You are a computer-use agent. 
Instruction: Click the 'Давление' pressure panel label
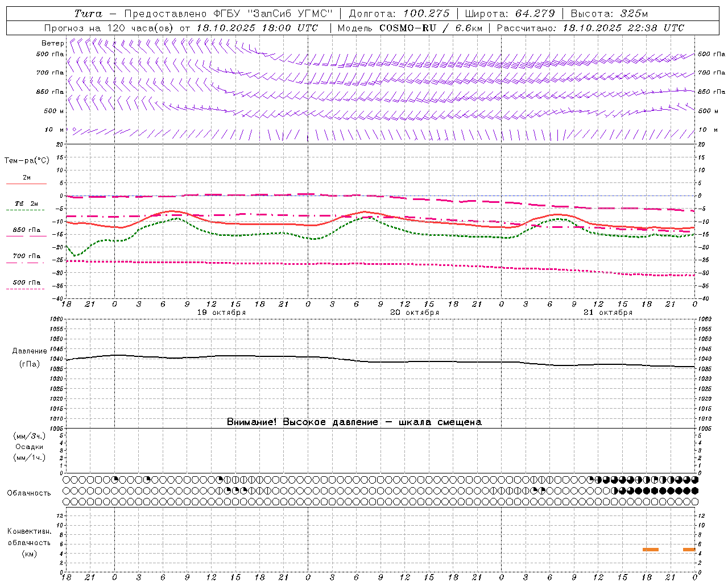(30, 351)
